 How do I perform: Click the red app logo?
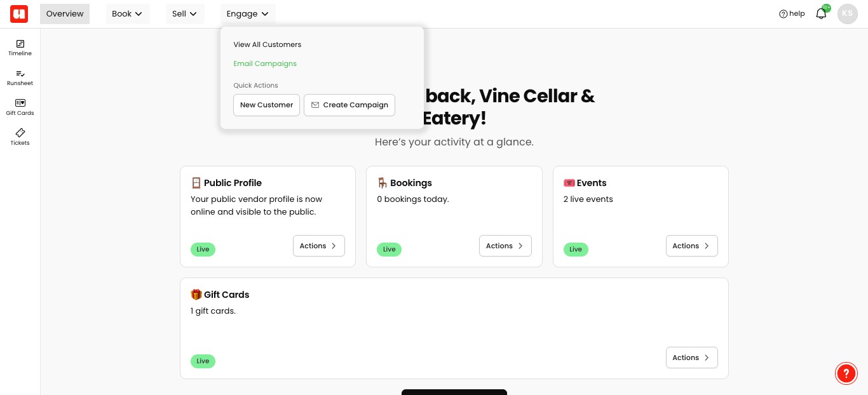click(x=19, y=14)
